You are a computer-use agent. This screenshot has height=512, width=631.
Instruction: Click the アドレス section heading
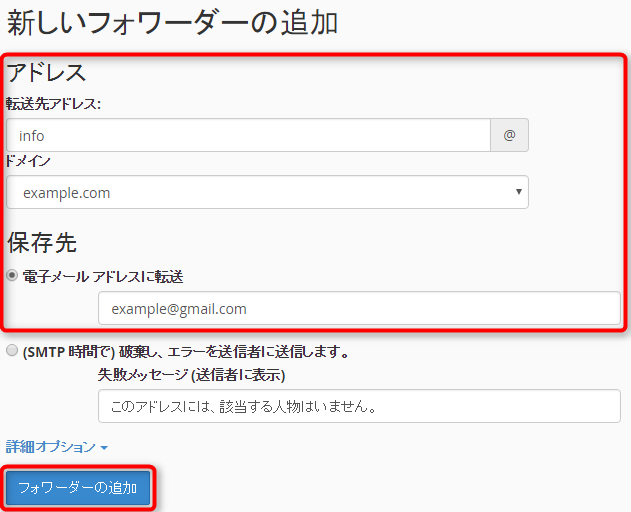(46, 72)
